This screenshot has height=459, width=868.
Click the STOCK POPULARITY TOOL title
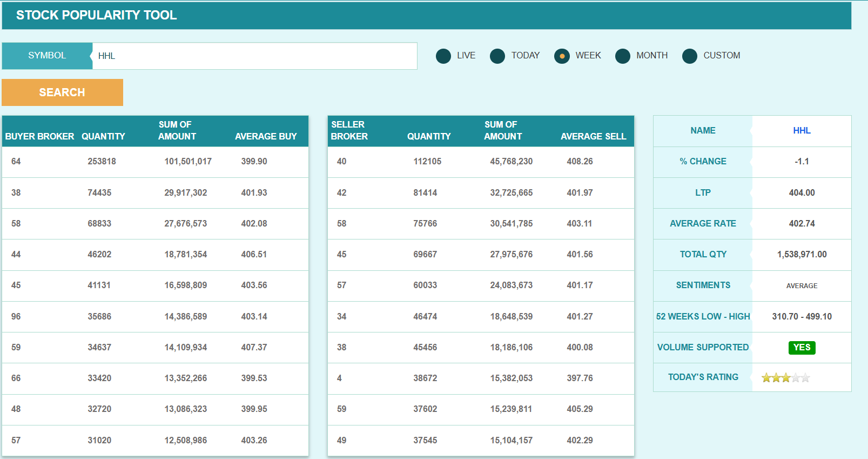point(97,15)
